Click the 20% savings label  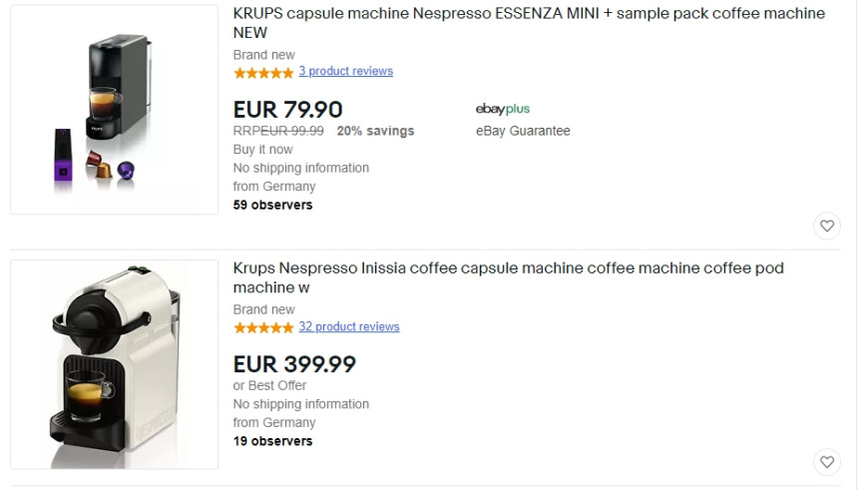click(375, 131)
